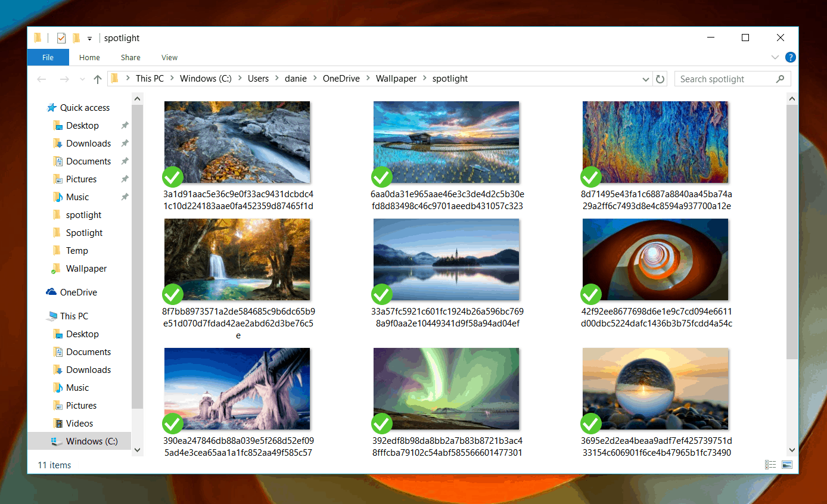Open the Customize Quick Access Toolbar dropdown

(89, 39)
